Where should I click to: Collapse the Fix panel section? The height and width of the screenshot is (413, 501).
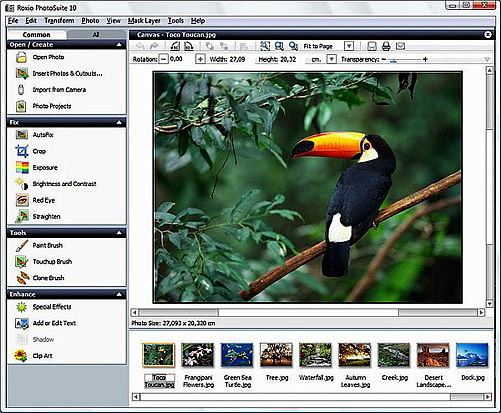pos(119,122)
